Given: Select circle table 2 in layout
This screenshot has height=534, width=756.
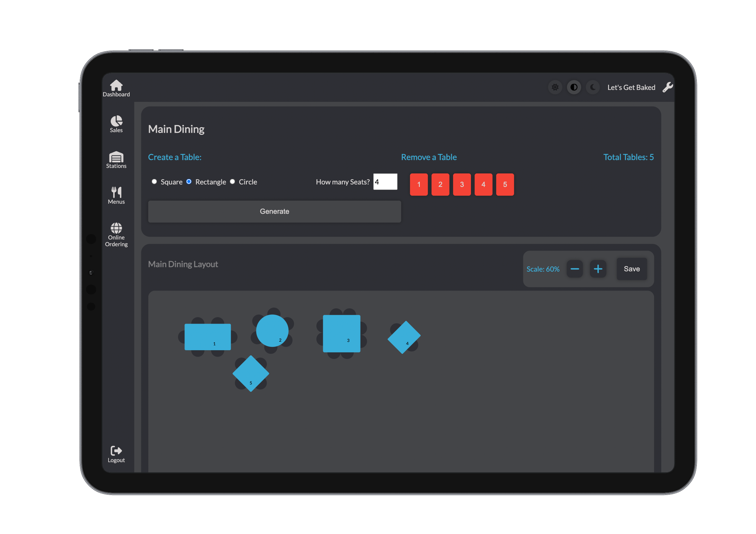Looking at the screenshot, I should (272, 330).
